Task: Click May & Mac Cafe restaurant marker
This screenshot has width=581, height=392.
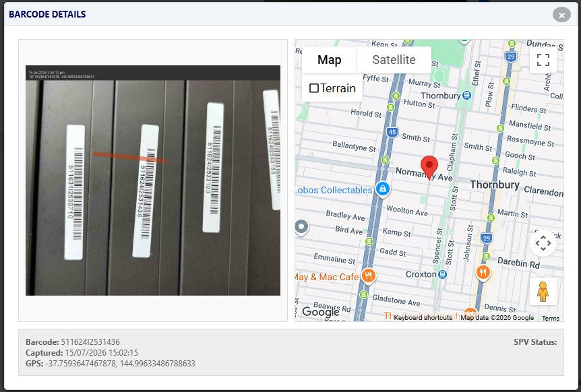Action: pyautogui.click(x=368, y=275)
